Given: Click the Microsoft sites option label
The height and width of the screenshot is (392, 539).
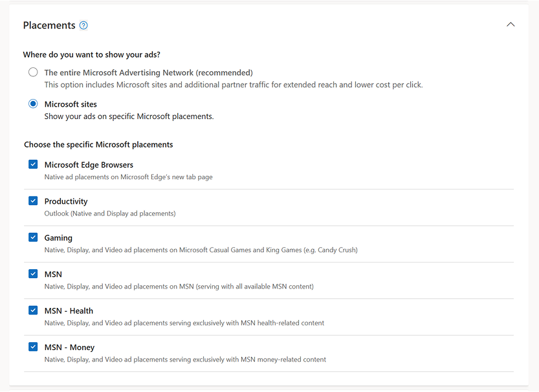Looking at the screenshot, I should 71,104.
